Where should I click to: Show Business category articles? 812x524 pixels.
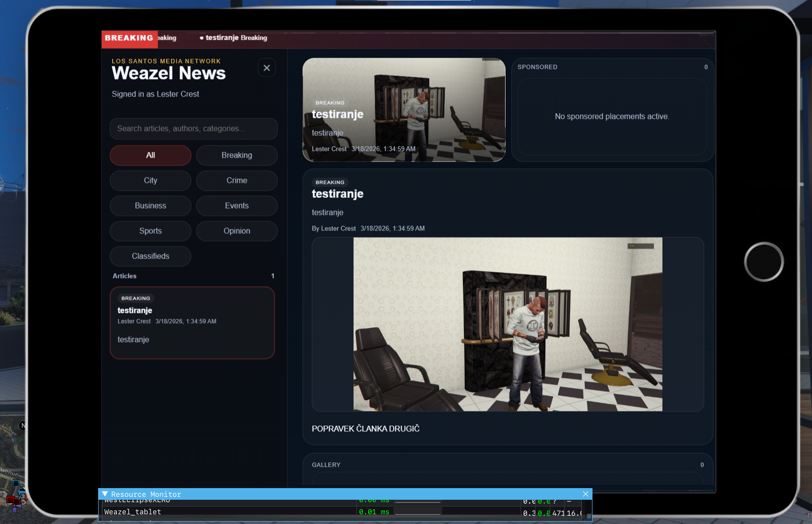(151, 206)
